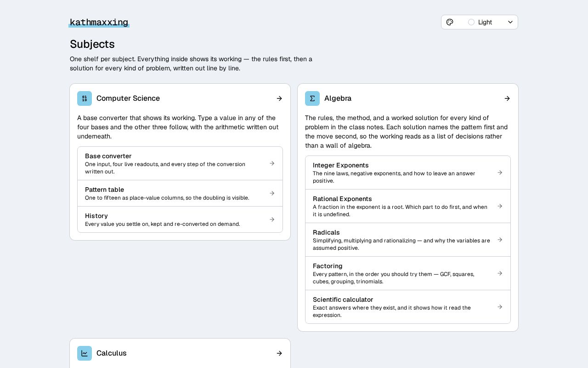The height and width of the screenshot is (368, 588).
Task: Click the Algebra description starting "The rules, the method"
Action: tap(407, 132)
